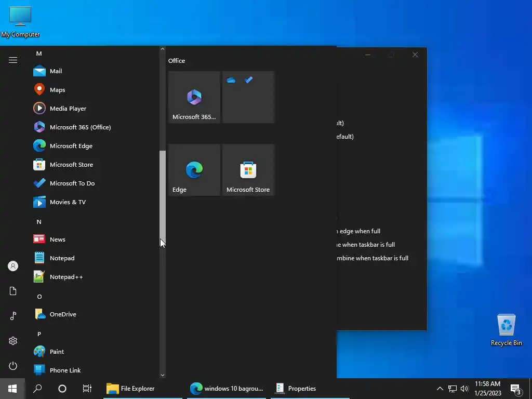Screen dimensions: 532x399
Task: Switch to Properties taskbar button
Action: tap(310, 389)
